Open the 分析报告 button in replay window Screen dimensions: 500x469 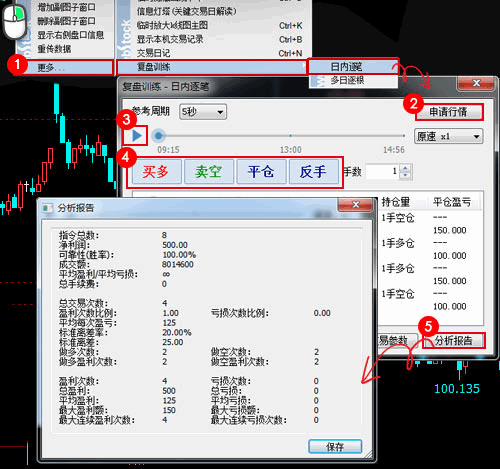(454, 340)
